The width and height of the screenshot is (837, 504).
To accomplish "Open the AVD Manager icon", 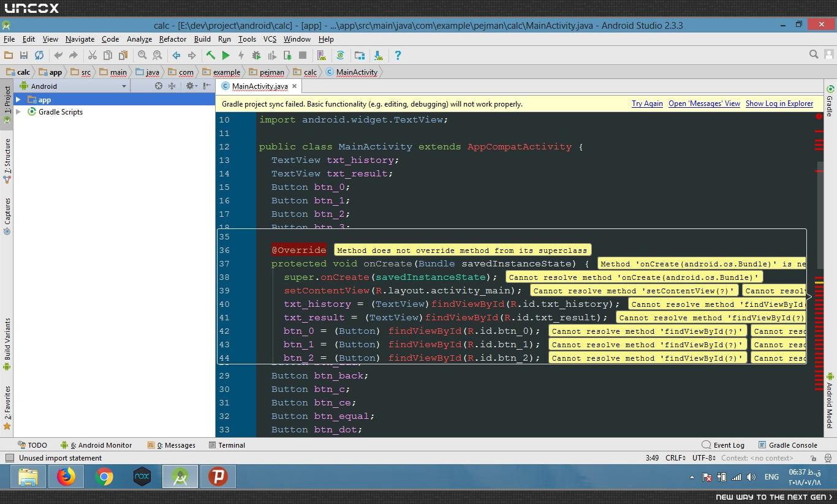I will [322, 55].
